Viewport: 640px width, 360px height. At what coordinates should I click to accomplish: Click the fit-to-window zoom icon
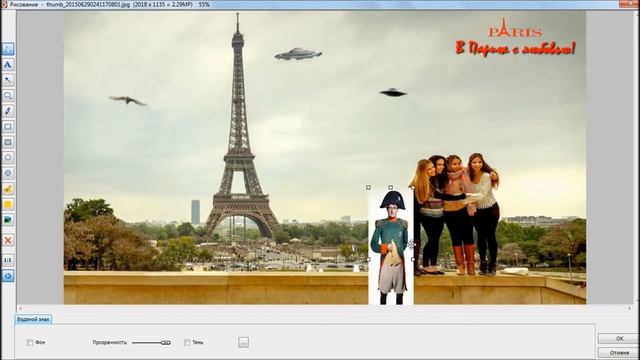click(x=8, y=276)
